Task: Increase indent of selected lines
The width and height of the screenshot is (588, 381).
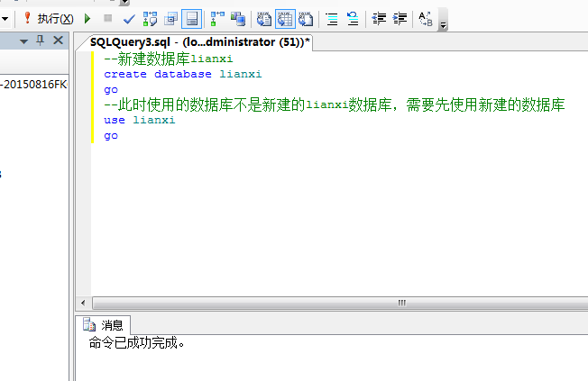Action: click(x=400, y=19)
